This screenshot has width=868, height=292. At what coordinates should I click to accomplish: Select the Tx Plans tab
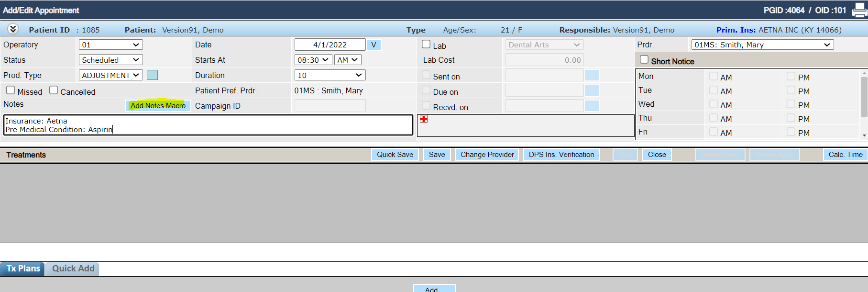[x=23, y=269]
